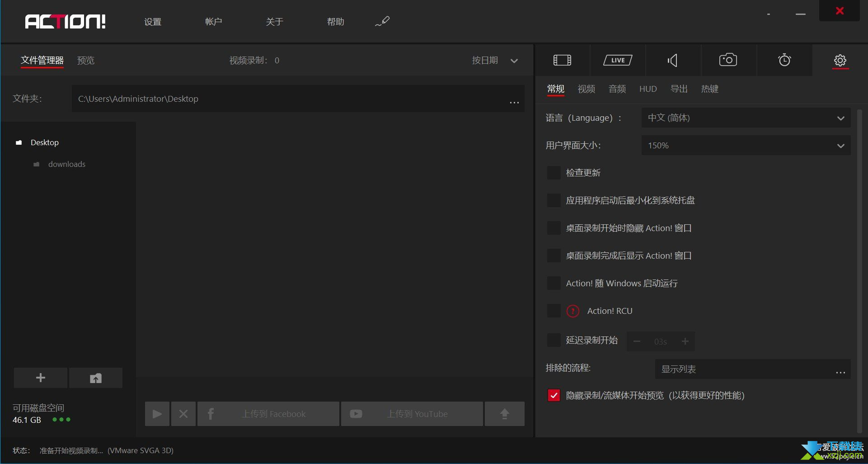Enable minimize to system tray on startup checkbox
Image resolution: width=868 pixels, height=464 pixels.
click(554, 200)
